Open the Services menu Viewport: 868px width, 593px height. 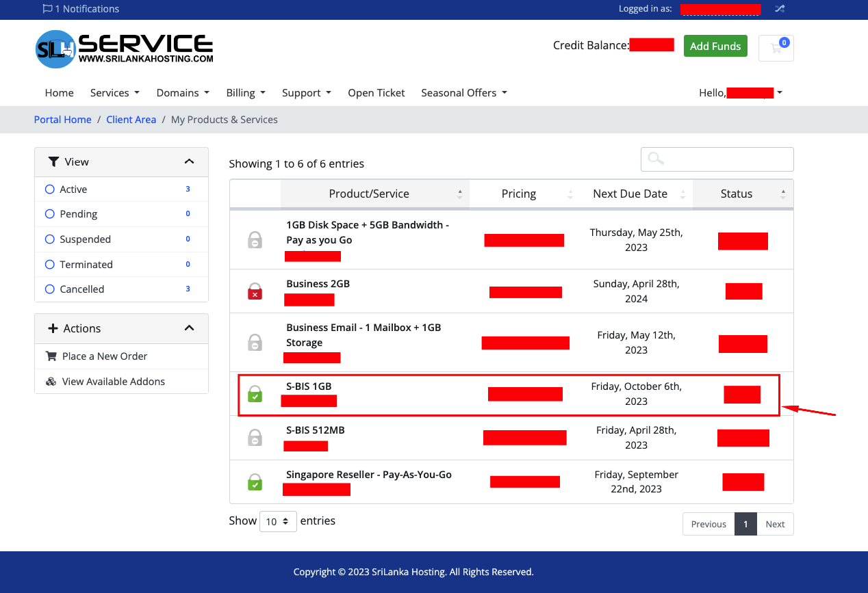click(x=114, y=93)
